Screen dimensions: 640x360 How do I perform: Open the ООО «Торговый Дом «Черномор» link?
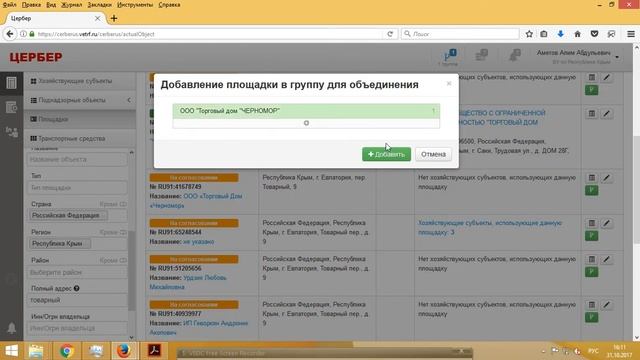tap(196, 201)
